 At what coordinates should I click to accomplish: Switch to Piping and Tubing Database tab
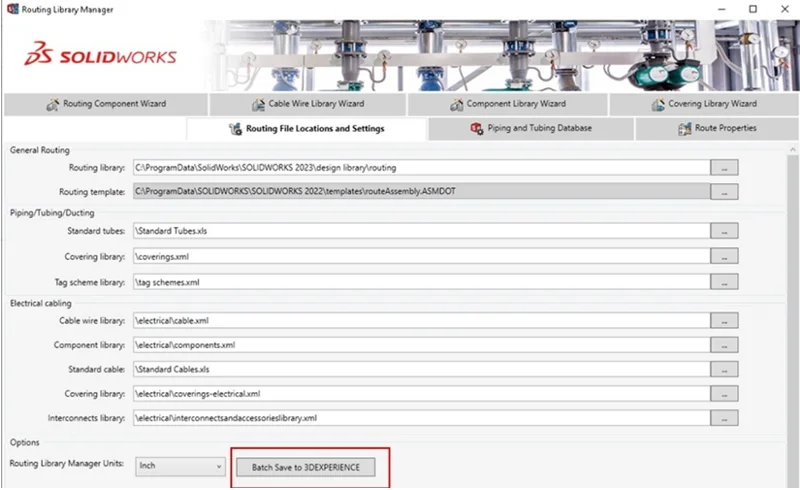click(x=531, y=129)
